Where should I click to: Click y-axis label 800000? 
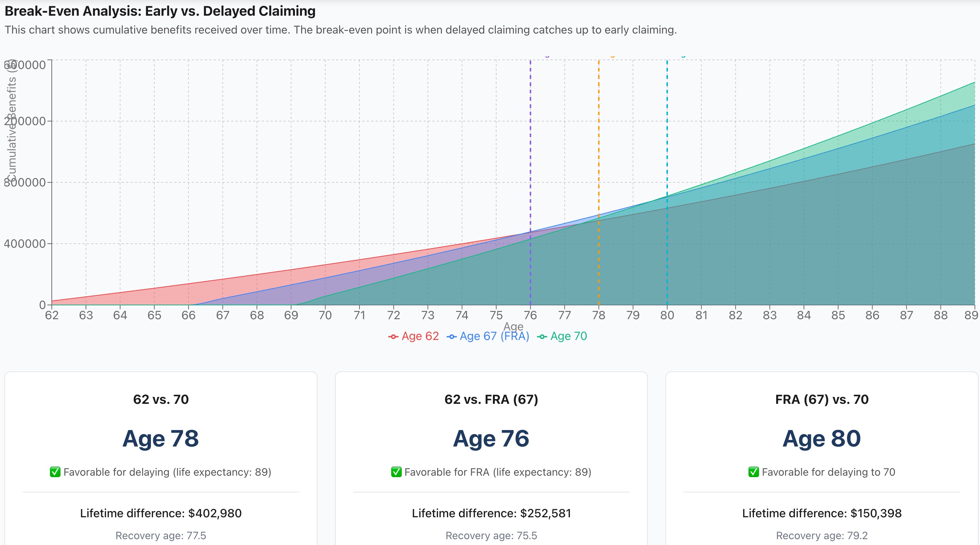tap(25, 182)
